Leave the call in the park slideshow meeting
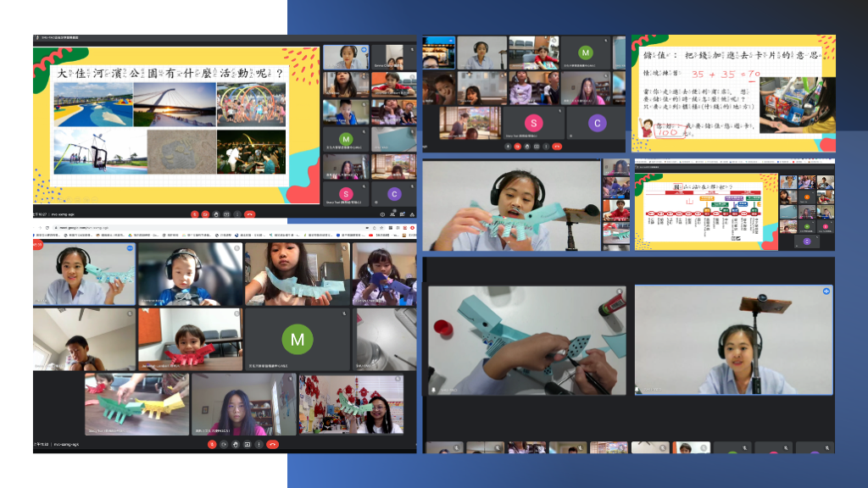868x488 pixels. (249, 214)
